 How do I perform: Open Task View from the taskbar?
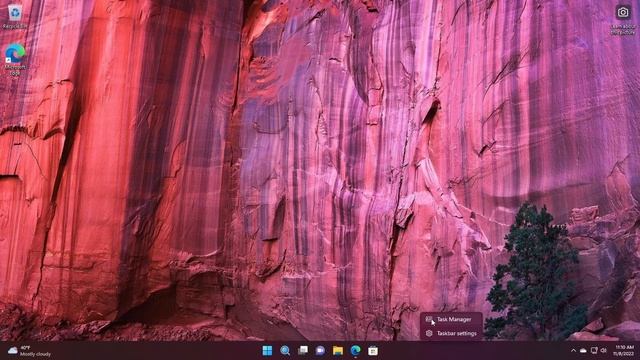pos(303,351)
